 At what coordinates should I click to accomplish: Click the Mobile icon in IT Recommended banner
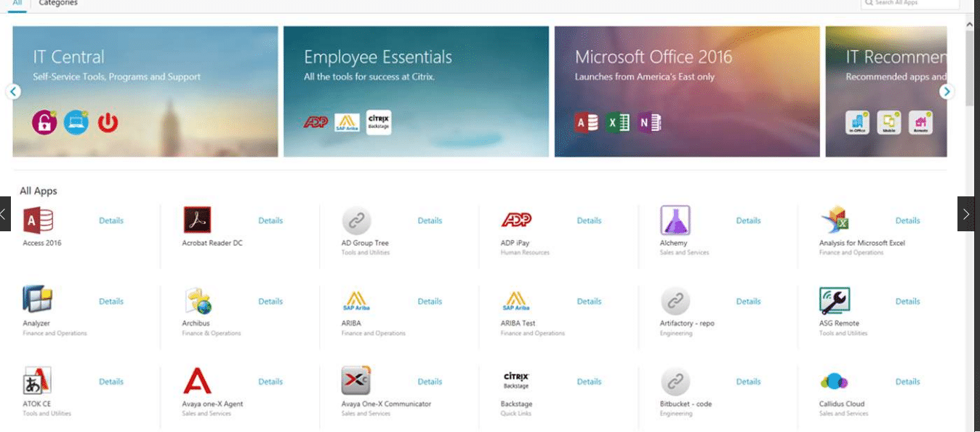click(889, 122)
